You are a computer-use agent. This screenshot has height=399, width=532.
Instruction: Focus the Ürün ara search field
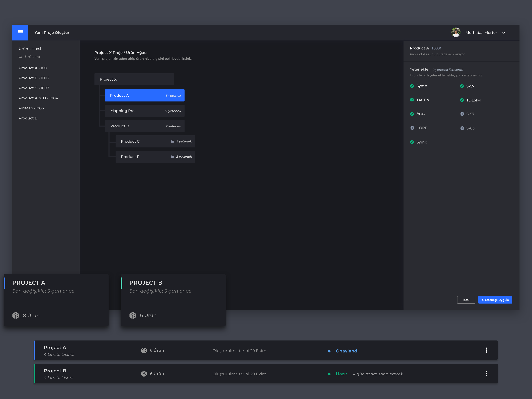32,57
